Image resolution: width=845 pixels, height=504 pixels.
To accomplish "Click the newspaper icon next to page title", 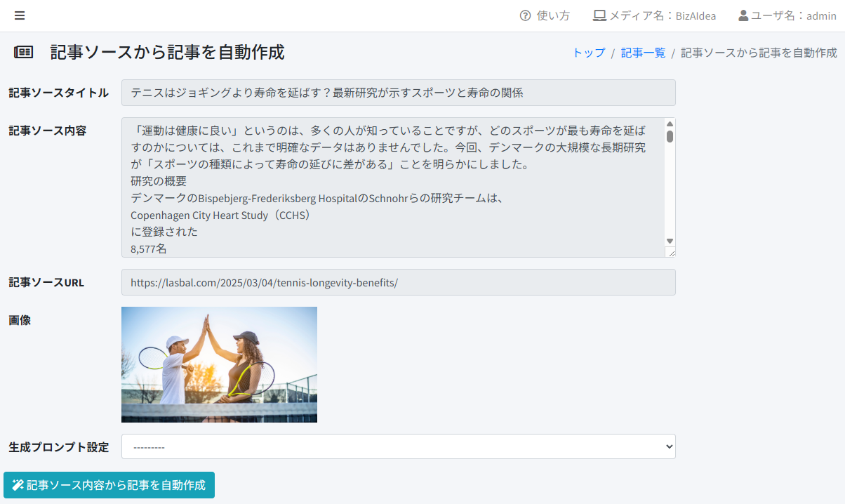I will click(23, 51).
